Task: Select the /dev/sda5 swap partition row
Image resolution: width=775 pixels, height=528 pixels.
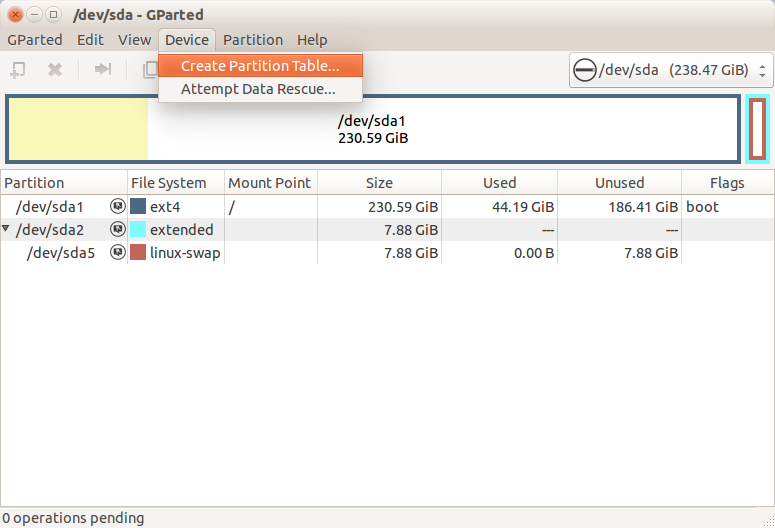Action: coord(387,253)
